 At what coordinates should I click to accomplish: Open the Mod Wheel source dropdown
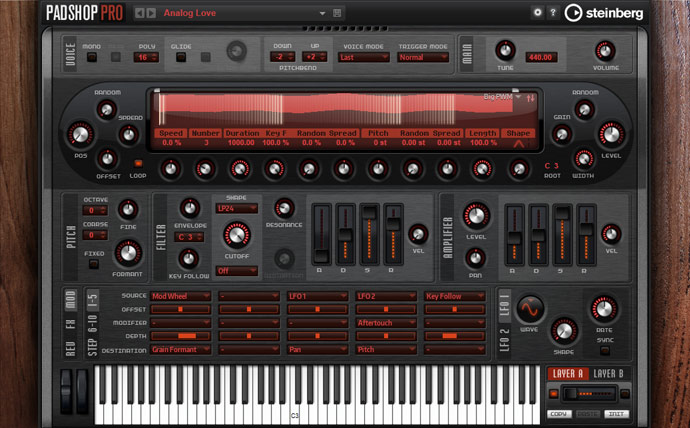(181, 296)
